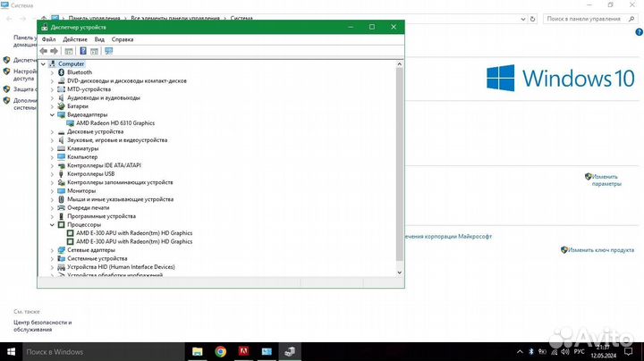
Task: Click the DVD drives category icon
Action: point(61,80)
